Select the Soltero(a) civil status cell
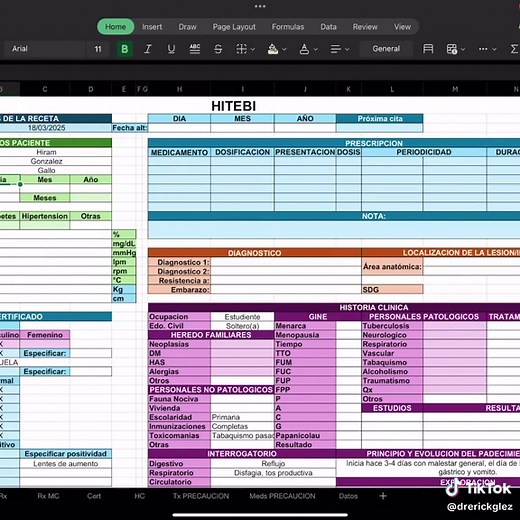520x520 pixels. pos(242,326)
